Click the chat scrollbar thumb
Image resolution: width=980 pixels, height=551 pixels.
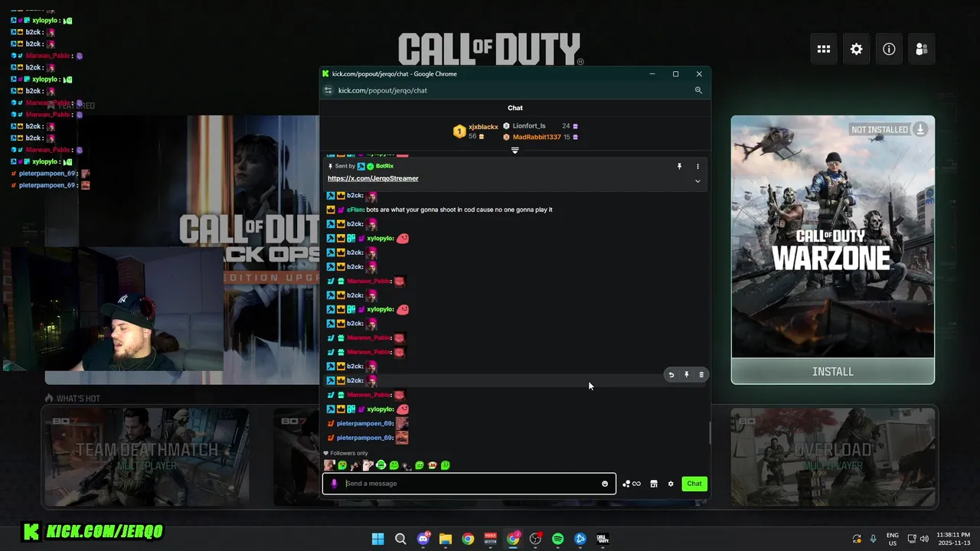709,432
